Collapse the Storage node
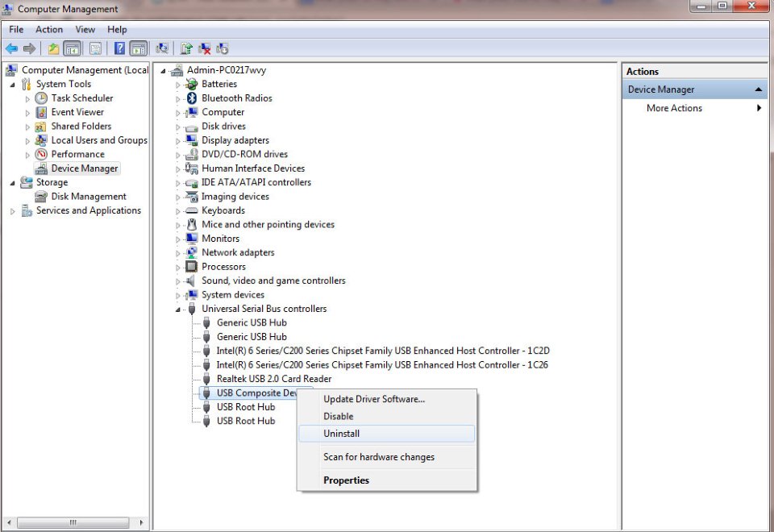Image resolution: width=774 pixels, height=532 pixels. coord(13,183)
